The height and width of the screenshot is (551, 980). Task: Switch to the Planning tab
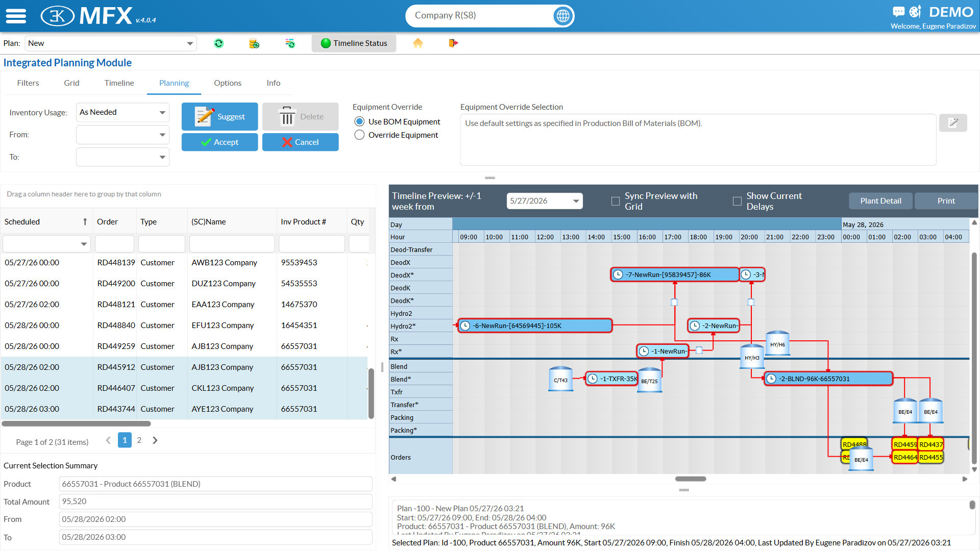tap(174, 83)
